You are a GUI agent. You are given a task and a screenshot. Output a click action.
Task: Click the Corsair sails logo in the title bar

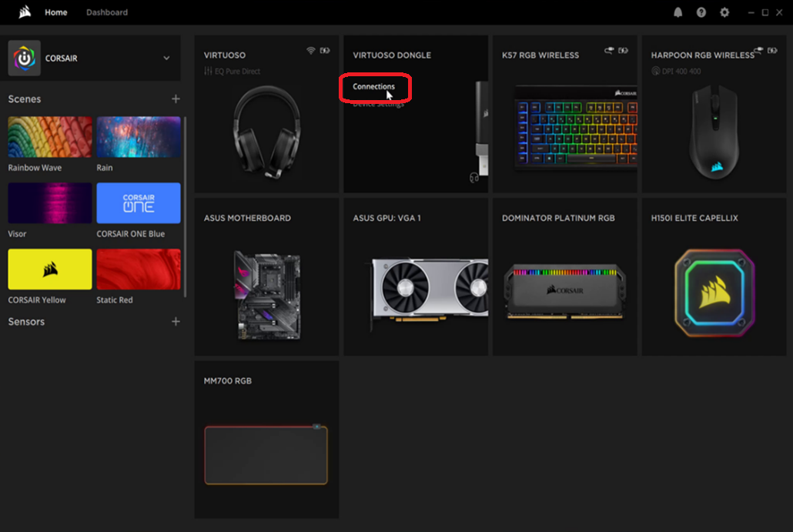pyautogui.click(x=25, y=12)
